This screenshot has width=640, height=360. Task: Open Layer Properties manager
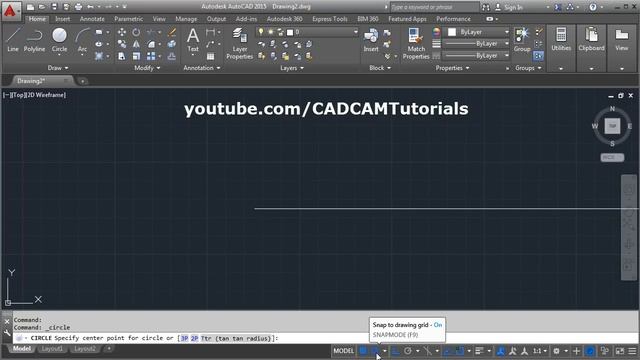click(240, 44)
